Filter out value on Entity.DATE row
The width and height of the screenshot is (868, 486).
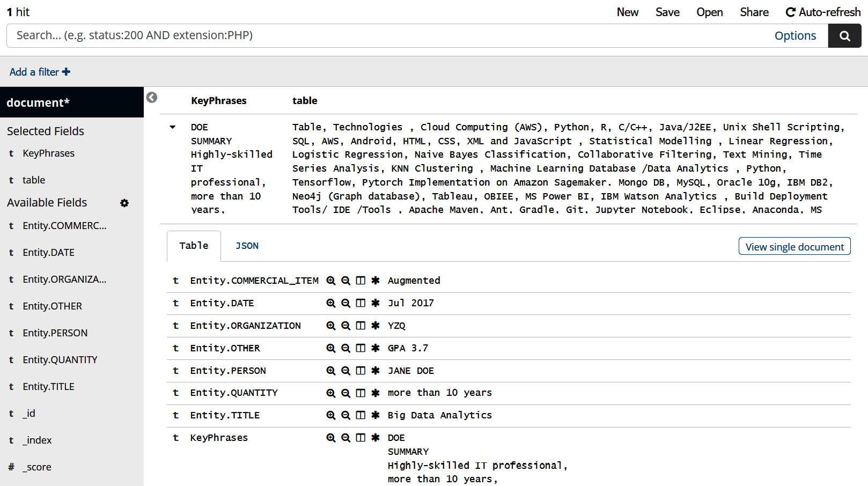[346, 303]
